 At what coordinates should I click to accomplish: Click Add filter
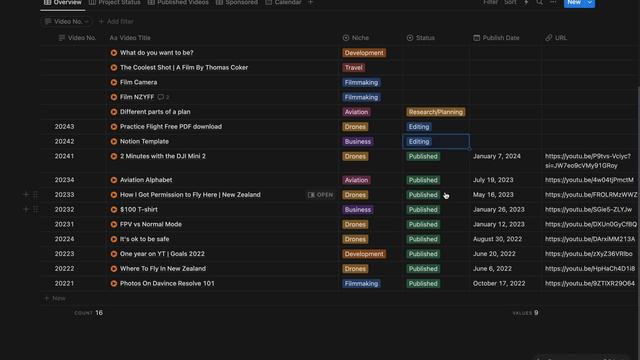tap(116, 21)
